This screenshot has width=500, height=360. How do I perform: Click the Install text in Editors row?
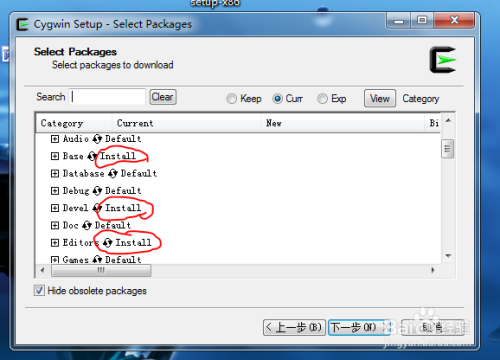point(134,243)
